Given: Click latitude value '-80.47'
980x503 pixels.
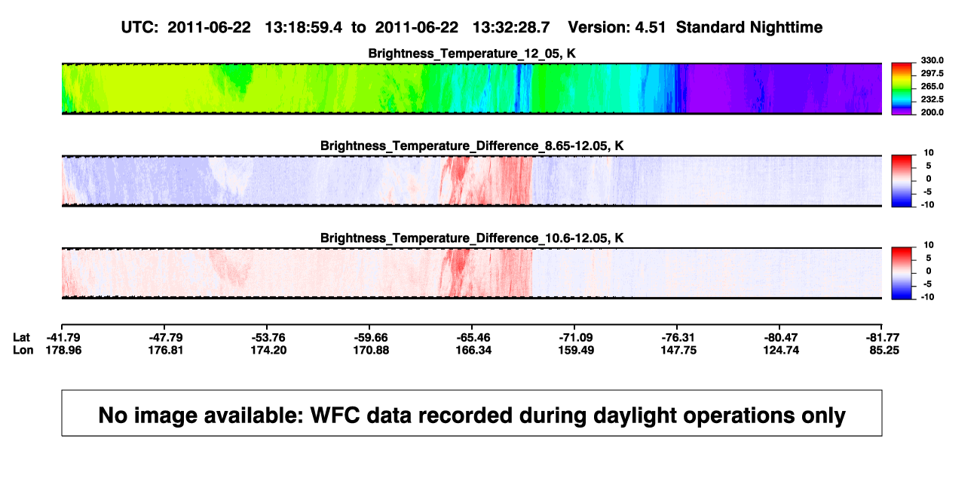Looking at the screenshot, I should pyautogui.click(x=780, y=337).
